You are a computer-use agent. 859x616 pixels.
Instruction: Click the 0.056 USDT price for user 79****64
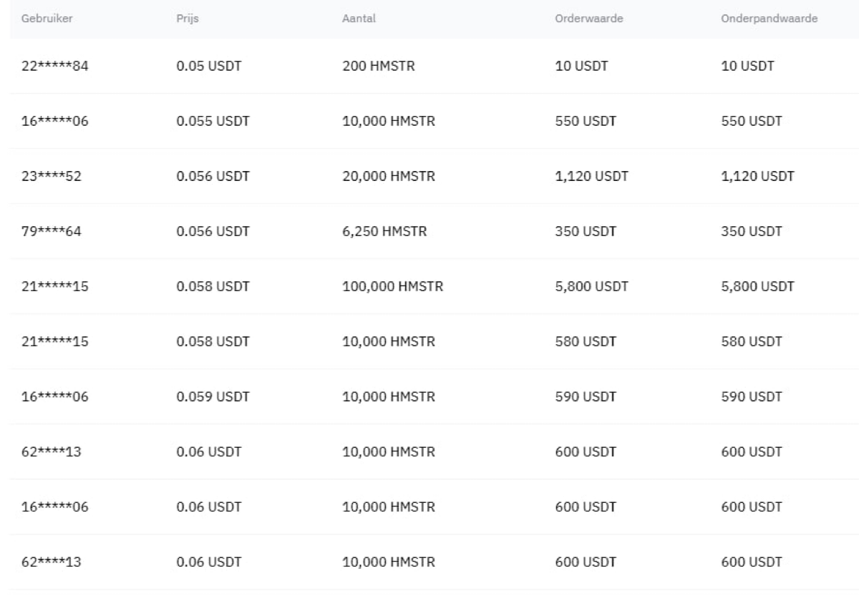coord(213,232)
